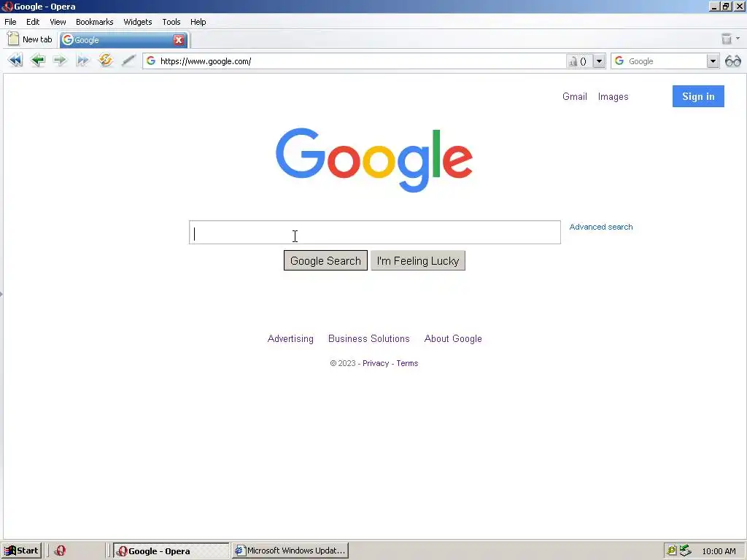
Task: Click the network system tray icon
Action: (685, 551)
